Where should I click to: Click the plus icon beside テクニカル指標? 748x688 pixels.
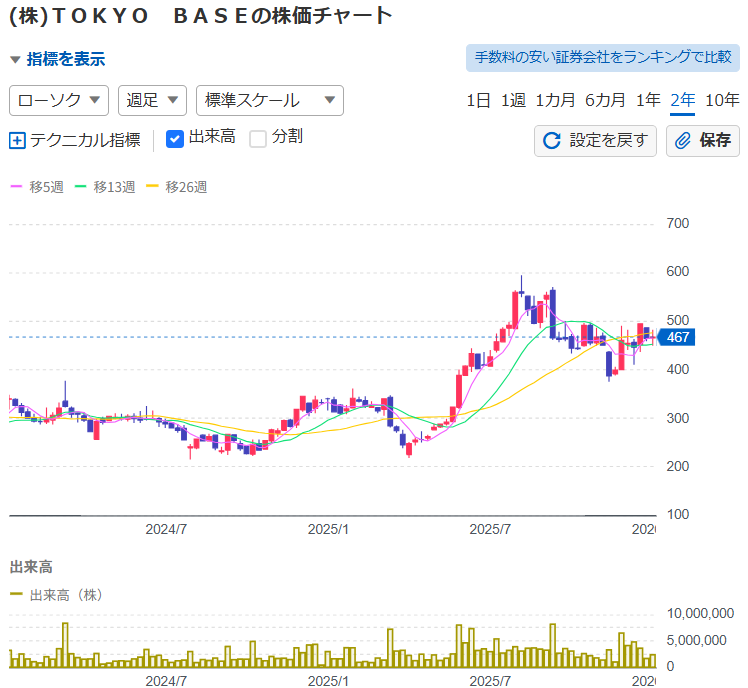point(17,140)
